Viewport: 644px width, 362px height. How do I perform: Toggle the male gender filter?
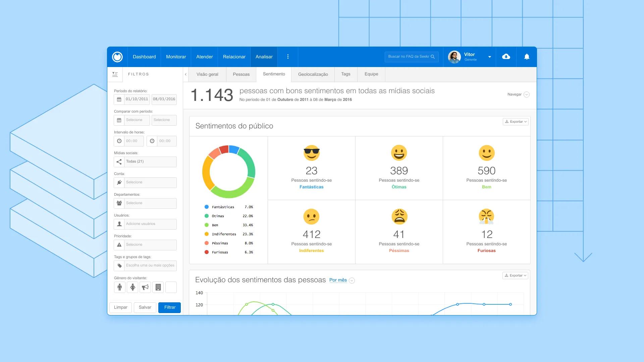119,287
